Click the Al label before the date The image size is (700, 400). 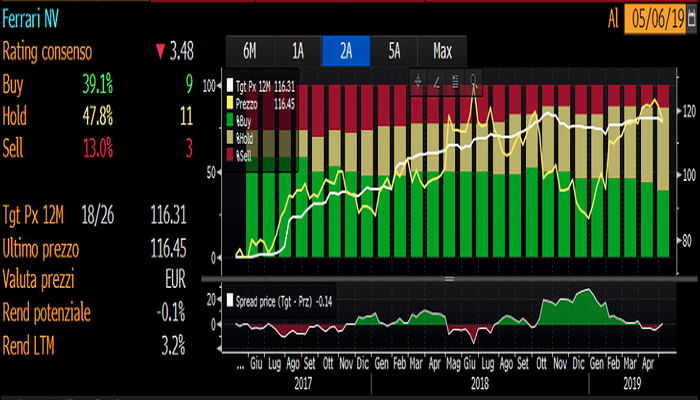[x=613, y=20]
